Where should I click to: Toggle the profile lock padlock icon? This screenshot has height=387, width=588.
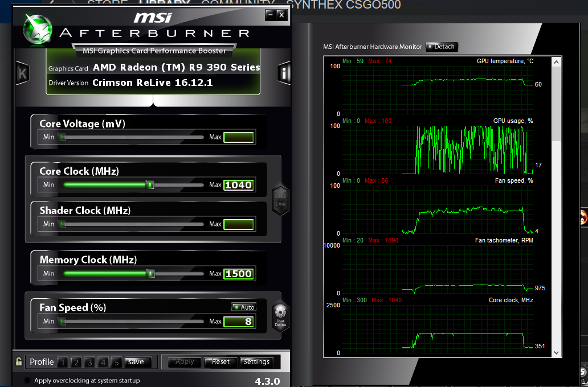[18, 361]
